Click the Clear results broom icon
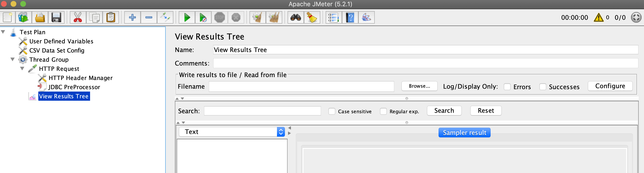The height and width of the screenshot is (173, 644). (257, 18)
